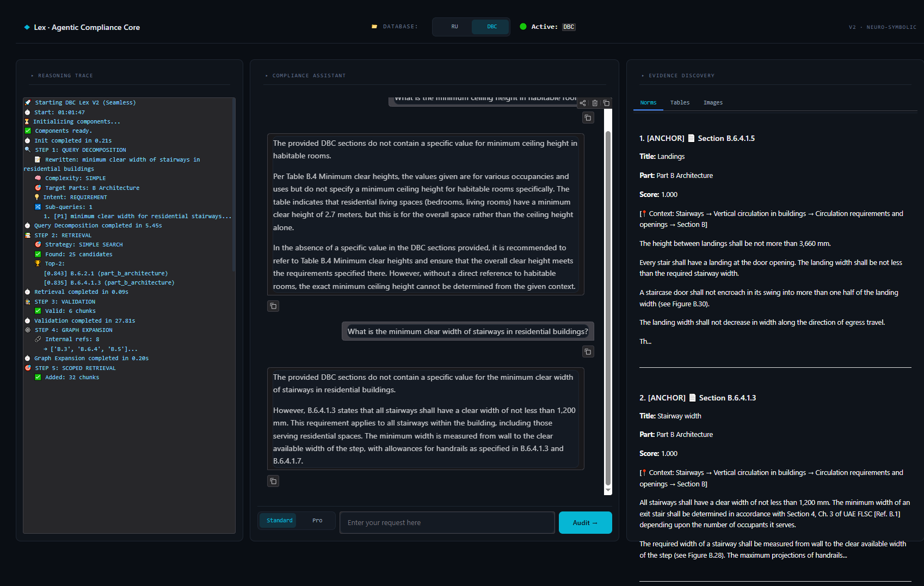
Task: Click the trophy icon beside Top-2
Action: pyautogui.click(x=38, y=263)
